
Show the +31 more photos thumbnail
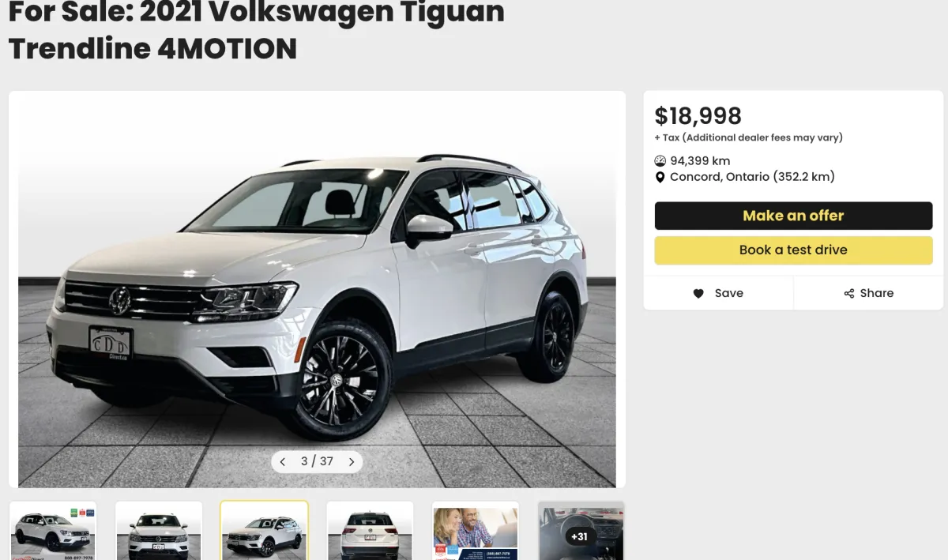click(x=581, y=531)
